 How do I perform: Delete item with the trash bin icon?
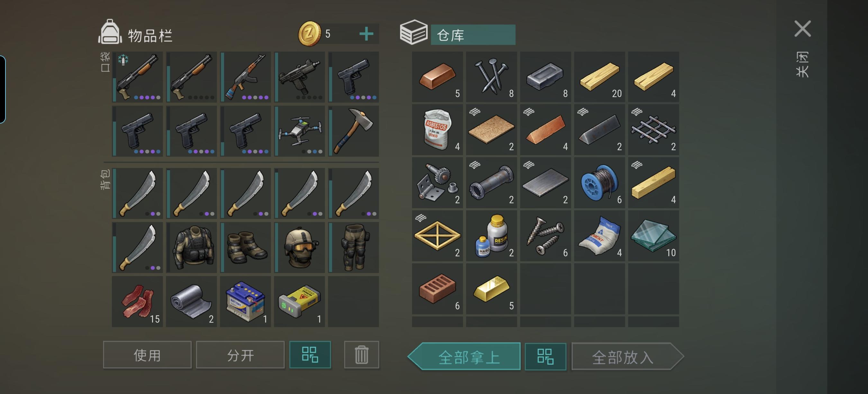(x=362, y=354)
